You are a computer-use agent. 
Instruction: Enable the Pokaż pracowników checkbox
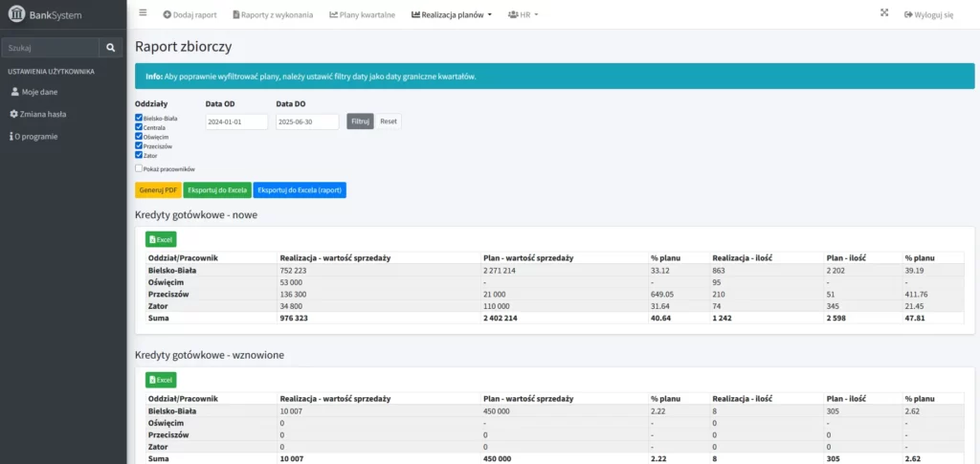point(139,168)
